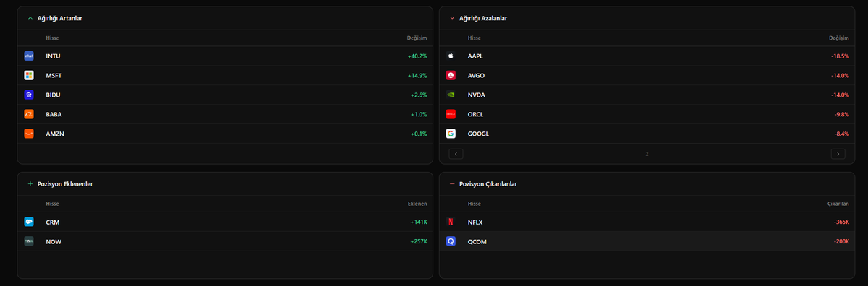The width and height of the screenshot is (868, 286).
Task: Click Değişim header in Ağırlığı Artanlar
Action: 417,38
